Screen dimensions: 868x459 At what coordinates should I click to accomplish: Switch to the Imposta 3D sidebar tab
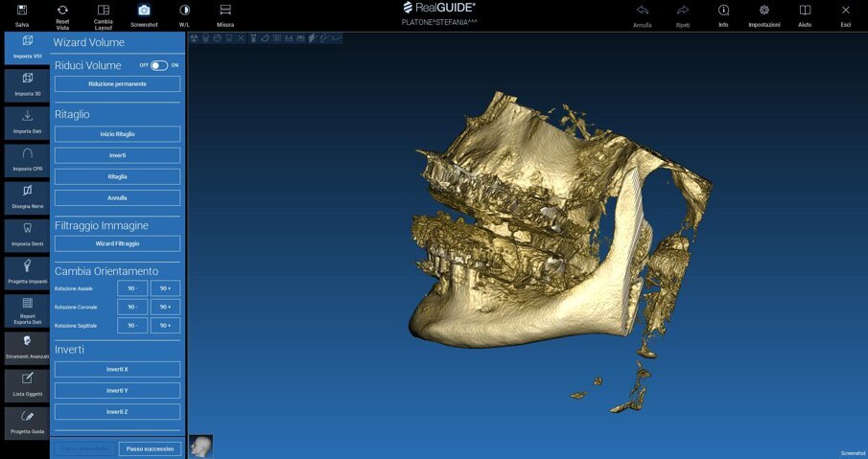[x=27, y=83]
